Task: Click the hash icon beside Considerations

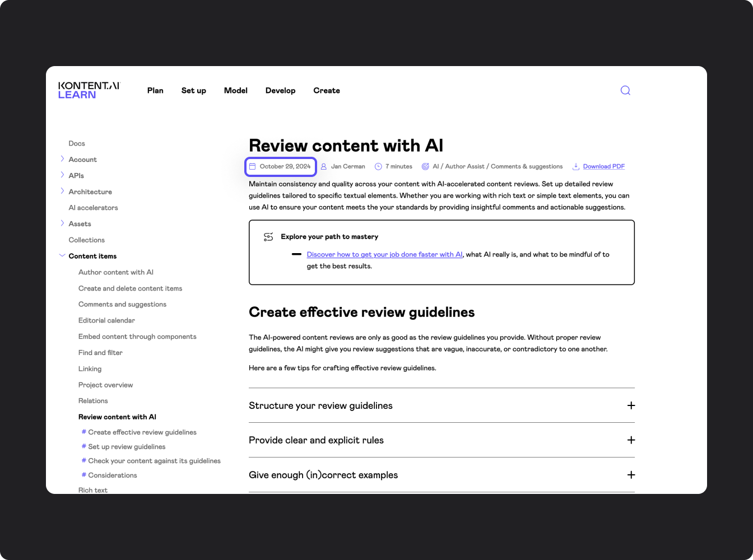Action: (x=84, y=475)
